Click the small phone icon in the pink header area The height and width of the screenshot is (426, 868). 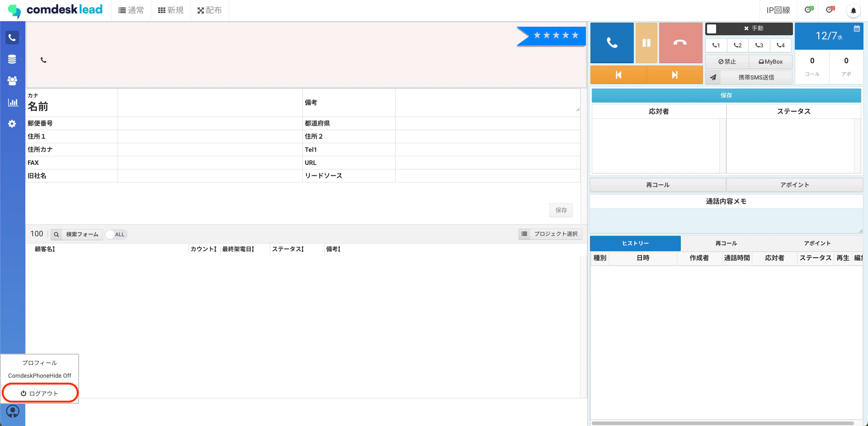pyautogui.click(x=43, y=60)
